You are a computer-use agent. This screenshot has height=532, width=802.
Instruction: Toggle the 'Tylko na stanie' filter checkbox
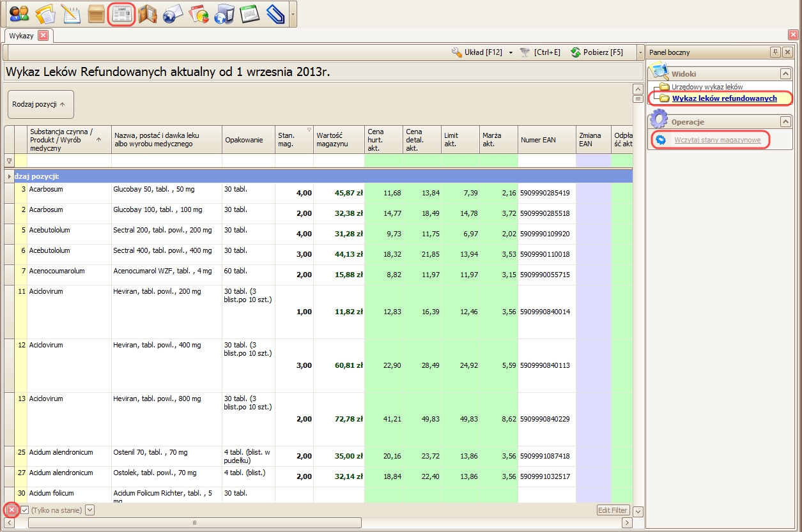(25, 510)
